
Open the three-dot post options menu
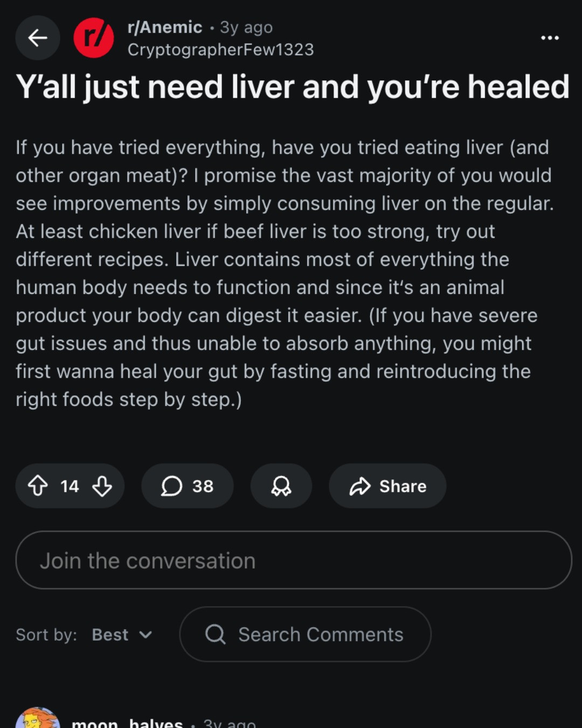coord(550,38)
